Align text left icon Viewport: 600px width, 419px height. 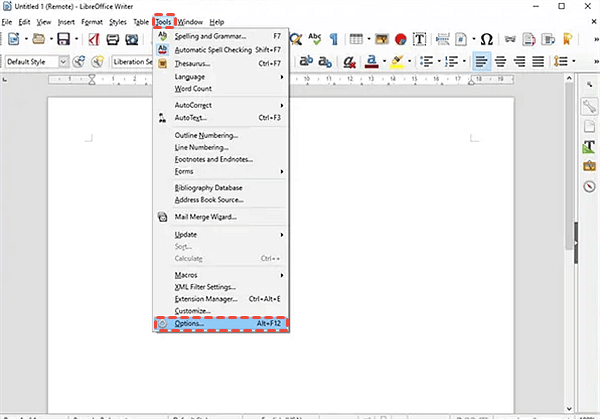[481, 62]
